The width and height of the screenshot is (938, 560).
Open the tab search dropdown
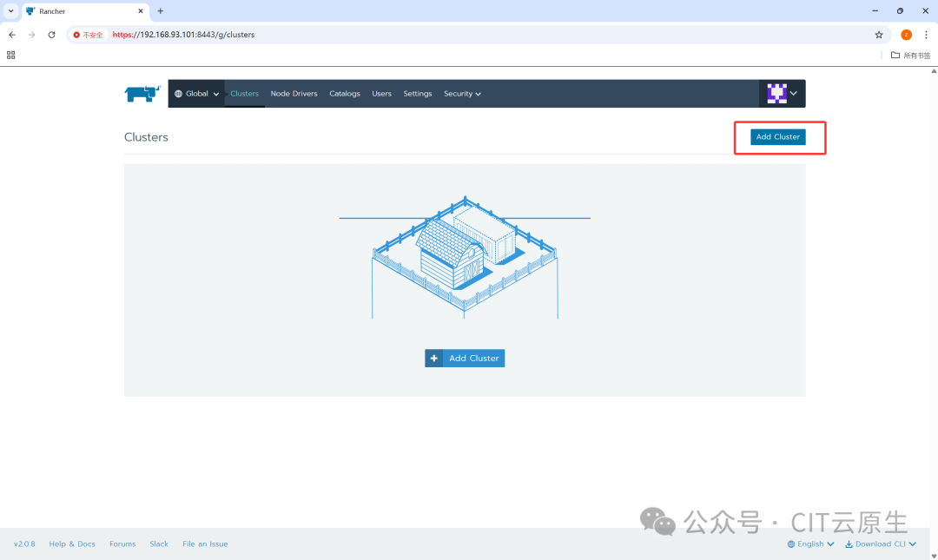click(x=10, y=10)
